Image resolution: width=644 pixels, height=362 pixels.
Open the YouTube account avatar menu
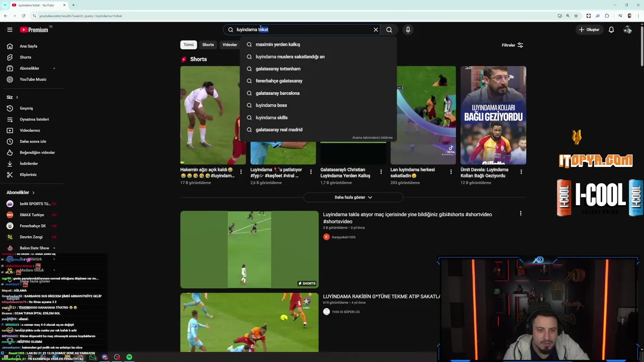coord(627,30)
